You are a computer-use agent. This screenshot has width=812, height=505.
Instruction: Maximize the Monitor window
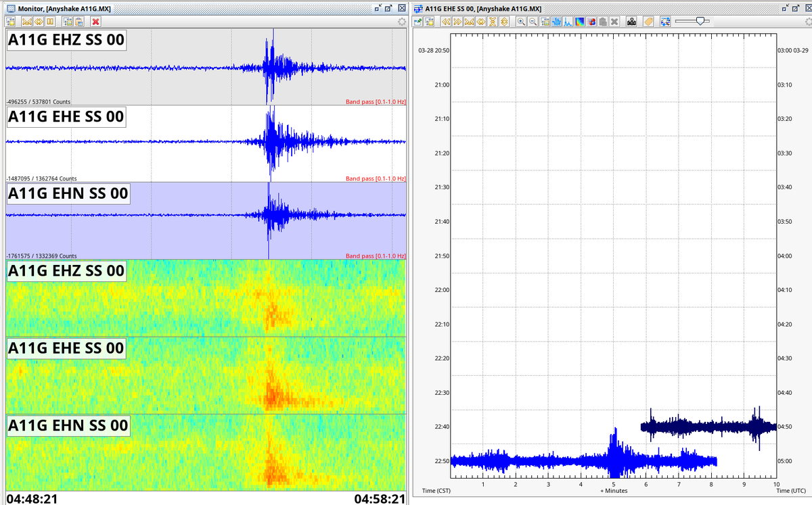[x=388, y=8]
